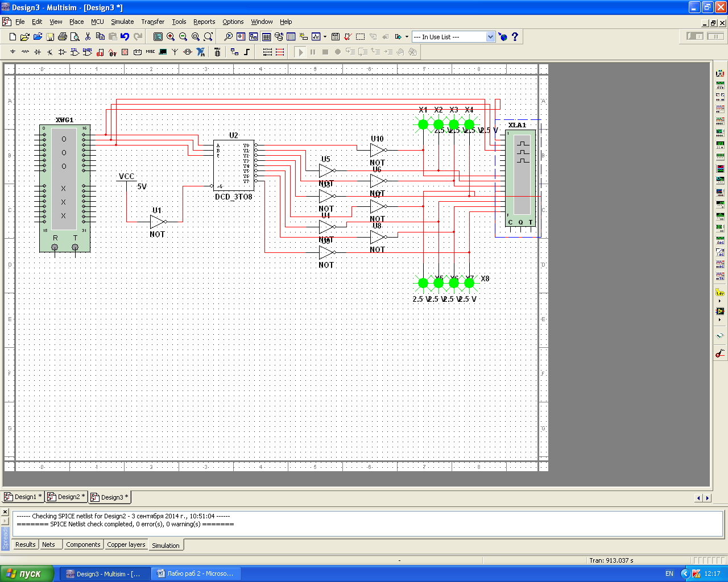Screen dimensions: 728x582
Task: Toggle full screen view
Action: click(158, 36)
